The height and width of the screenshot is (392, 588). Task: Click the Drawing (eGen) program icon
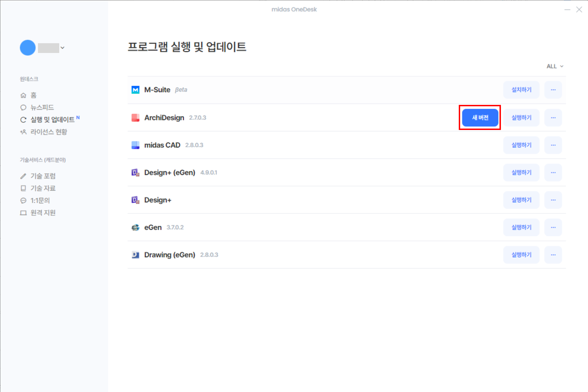point(136,255)
